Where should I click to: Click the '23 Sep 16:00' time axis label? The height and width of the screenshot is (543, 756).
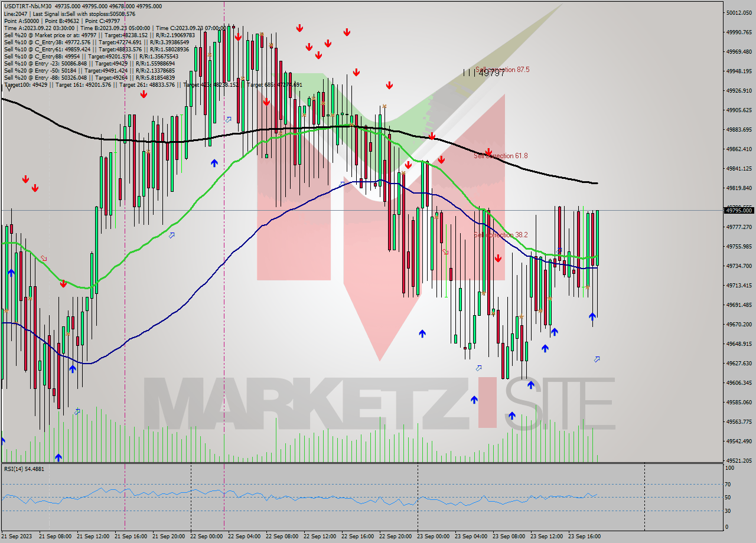[584, 537]
